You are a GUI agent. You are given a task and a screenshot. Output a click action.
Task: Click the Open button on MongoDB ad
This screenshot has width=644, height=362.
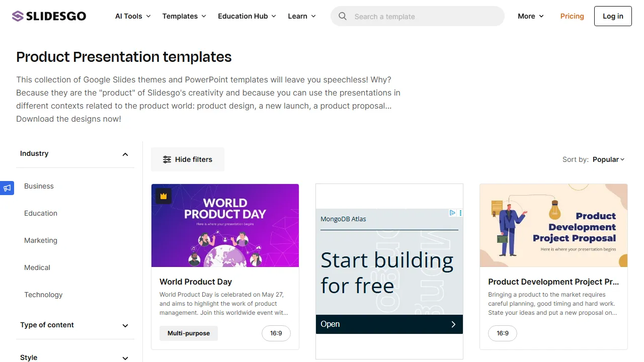(x=389, y=324)
